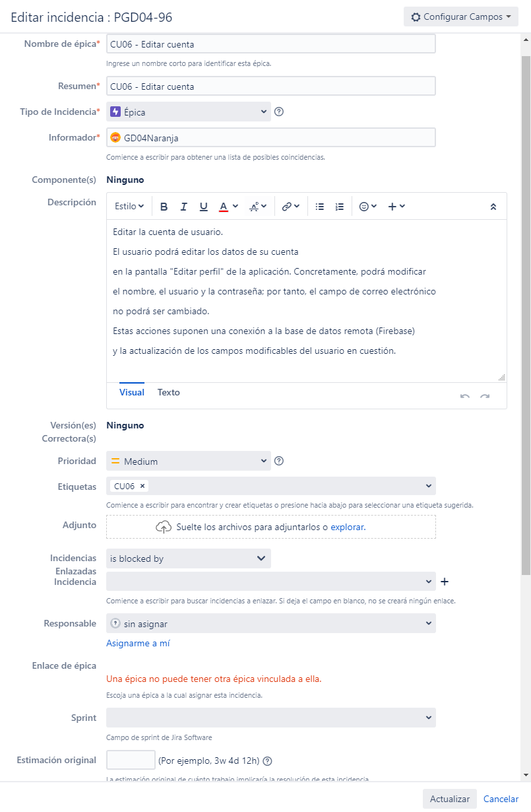Apply underline formatting to description text
The width and height of the screenshot is (531, 812).
(x=204, y=206)
